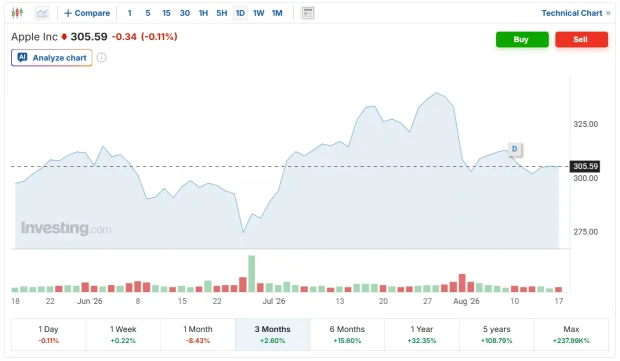
Task: Click the AI Analyze chart button
Action: tap(52, 58)
